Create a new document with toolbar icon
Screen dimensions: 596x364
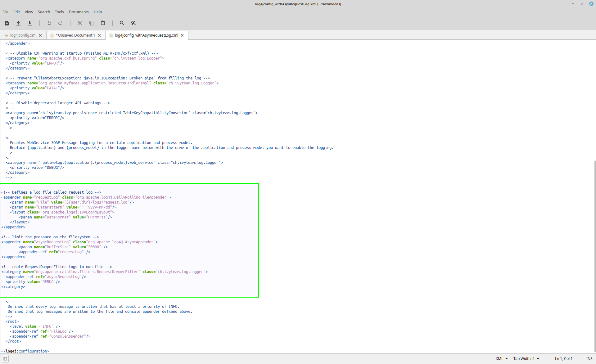point(7,23)
